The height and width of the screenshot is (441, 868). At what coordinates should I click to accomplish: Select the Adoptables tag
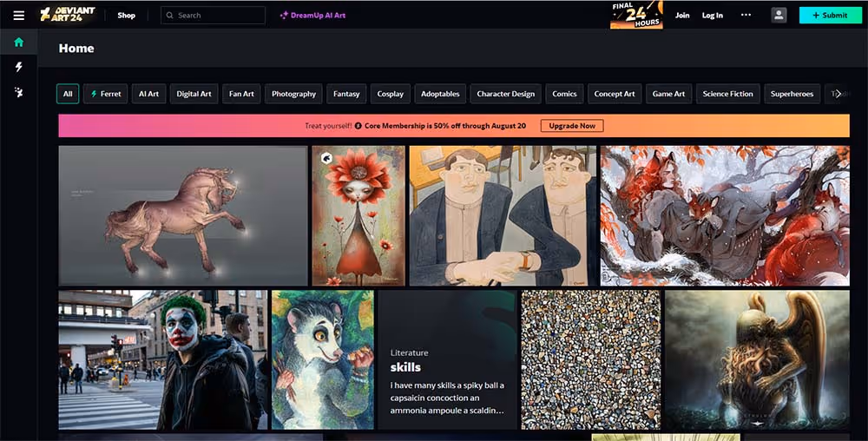tap(440, 94)
